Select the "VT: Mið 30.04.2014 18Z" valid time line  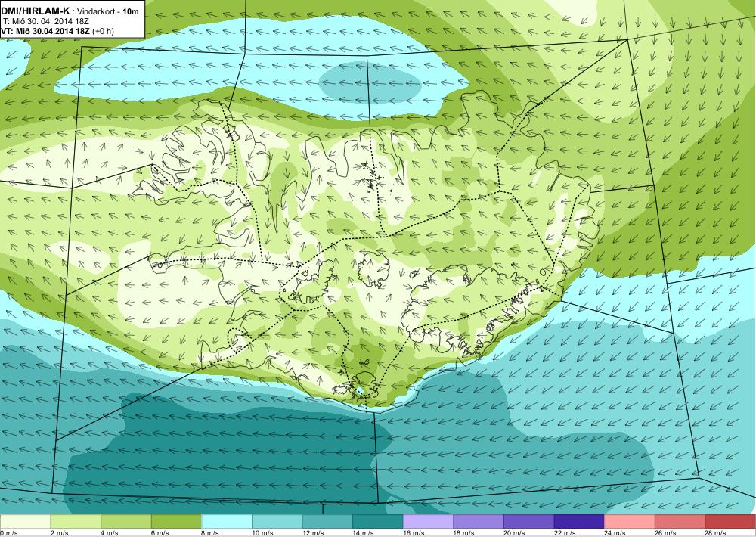click(x=45, y=31)
